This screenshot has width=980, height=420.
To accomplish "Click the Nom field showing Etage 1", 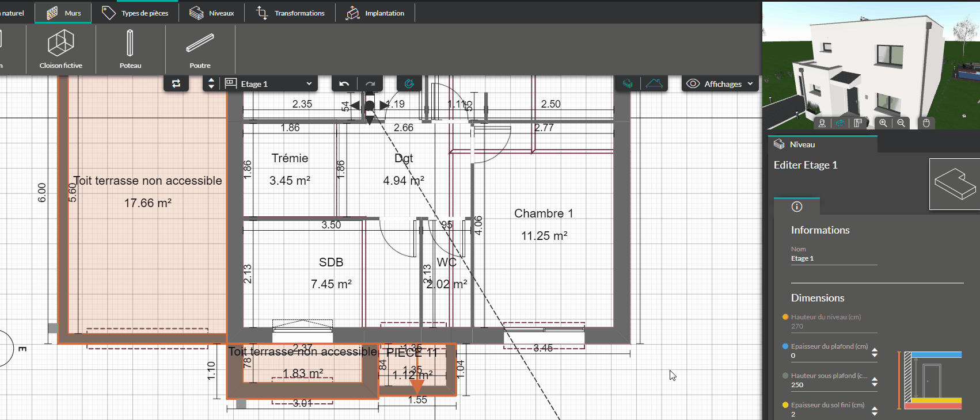I will point(833,259).
